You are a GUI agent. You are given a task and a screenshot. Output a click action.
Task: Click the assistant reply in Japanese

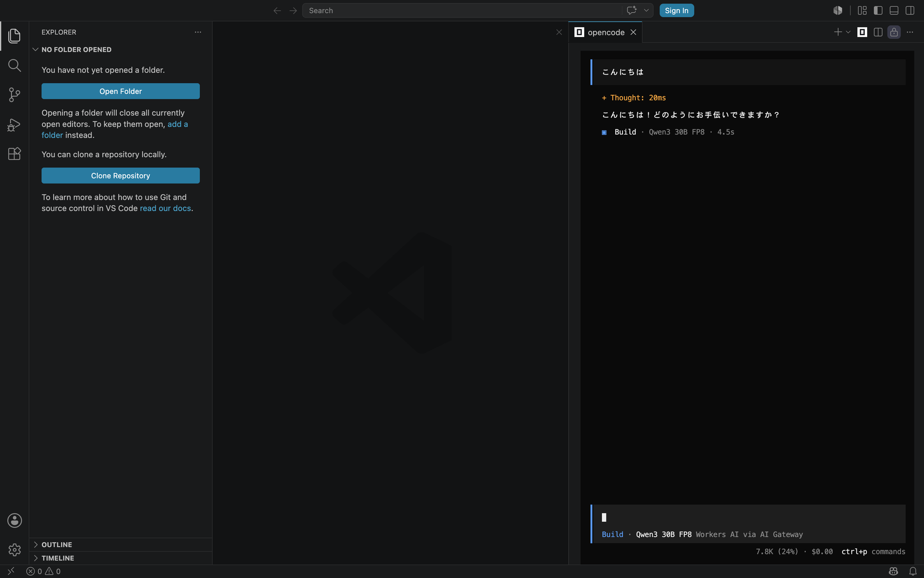[691, 115]
